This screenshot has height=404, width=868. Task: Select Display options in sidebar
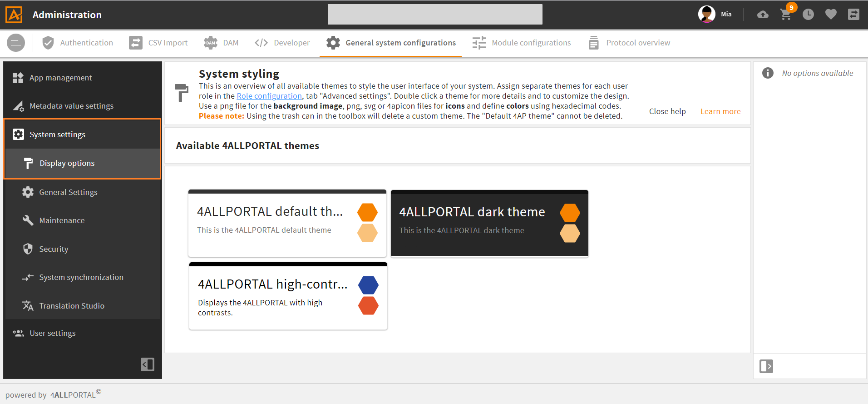(82, 163)
